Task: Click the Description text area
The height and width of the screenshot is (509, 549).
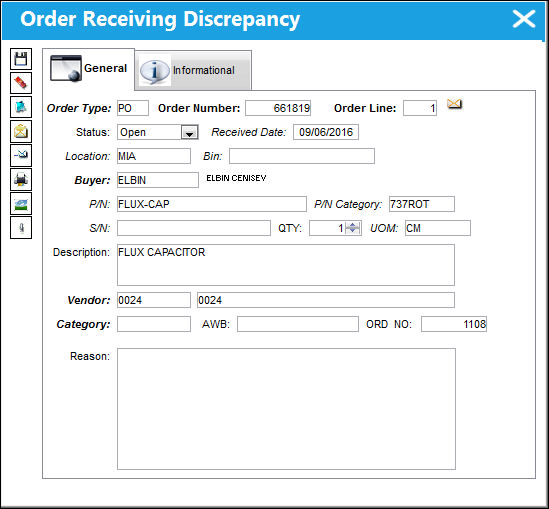Action: click(286, 265)
